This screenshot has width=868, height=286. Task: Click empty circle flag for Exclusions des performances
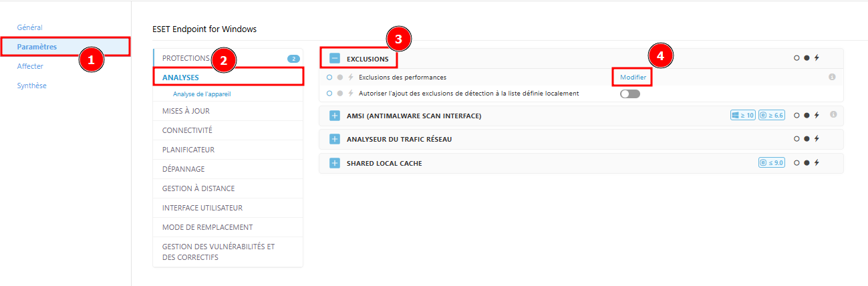(x=329, y=78)
